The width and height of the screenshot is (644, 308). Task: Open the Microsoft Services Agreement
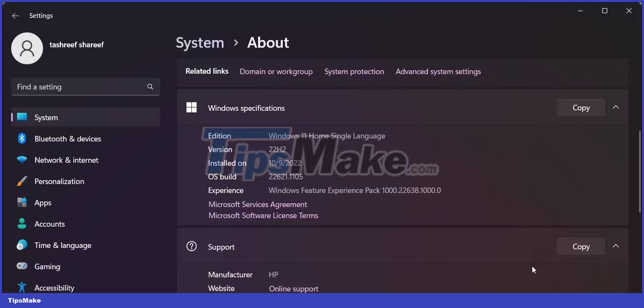point(258,204)
